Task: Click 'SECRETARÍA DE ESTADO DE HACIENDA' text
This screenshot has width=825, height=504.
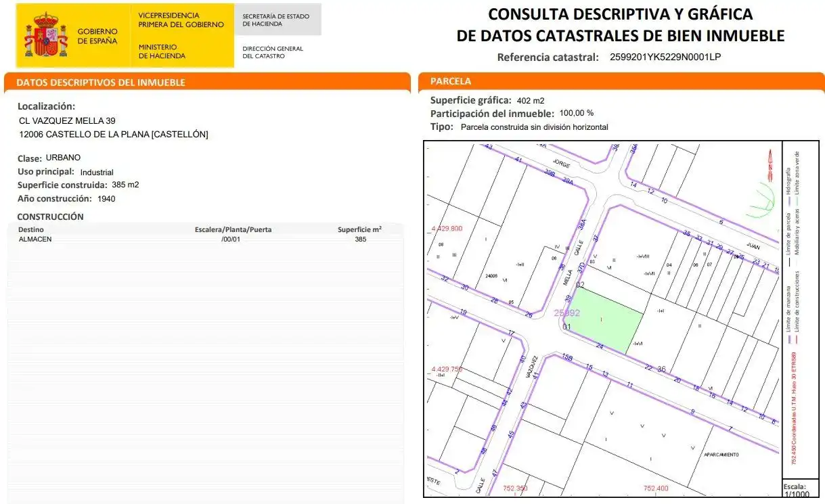Action: click(276, 20)
